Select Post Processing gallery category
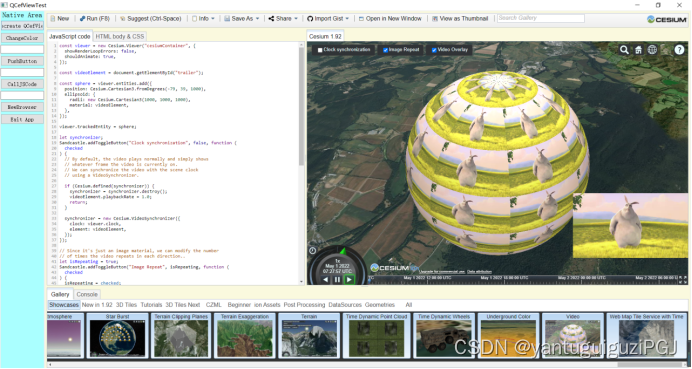Screen dimensions: 692x369 pyautogui.click(x=304, y=305)
